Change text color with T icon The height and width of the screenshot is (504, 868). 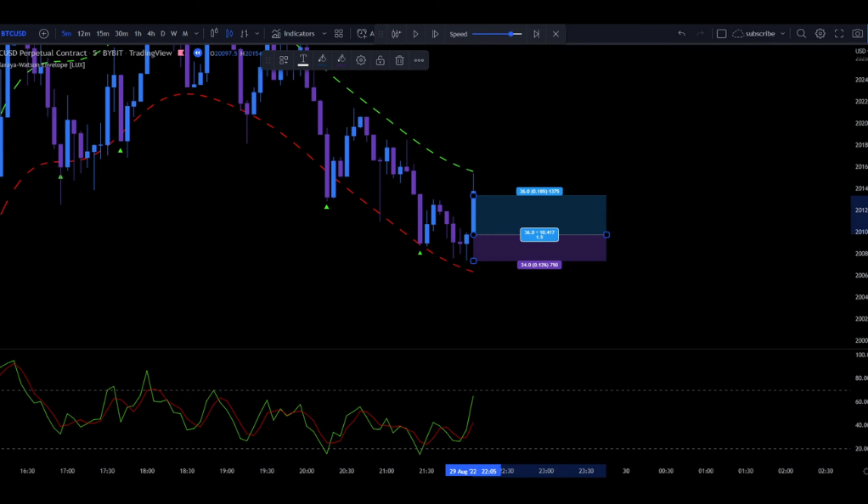tap(303, 59)
